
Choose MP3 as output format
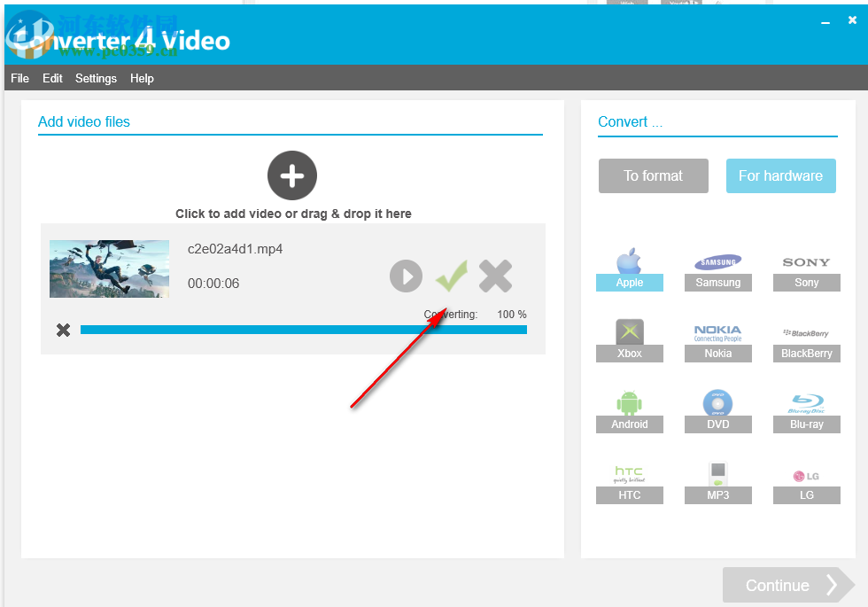pos(717,480)
